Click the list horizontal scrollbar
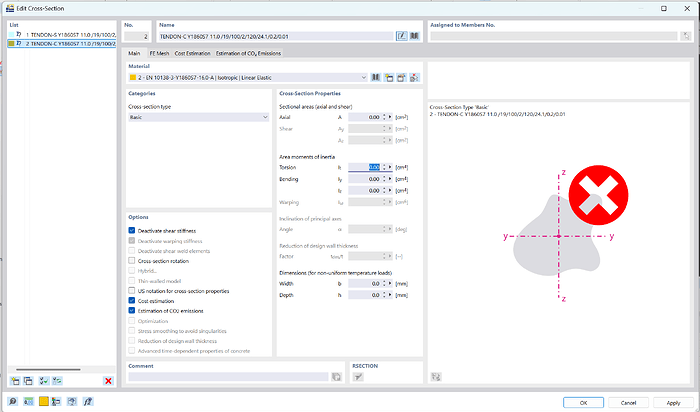Screen dimensions: 700x412 [48, 370]
